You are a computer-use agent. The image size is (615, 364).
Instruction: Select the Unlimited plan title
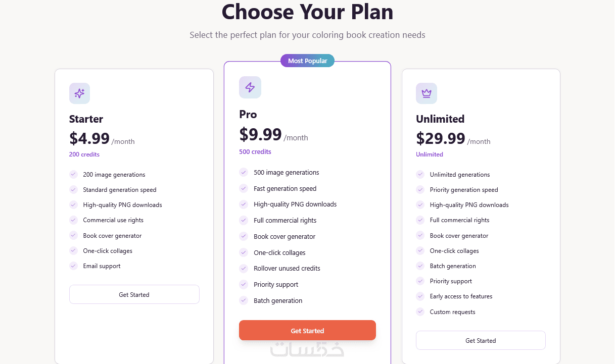[440, 119]
